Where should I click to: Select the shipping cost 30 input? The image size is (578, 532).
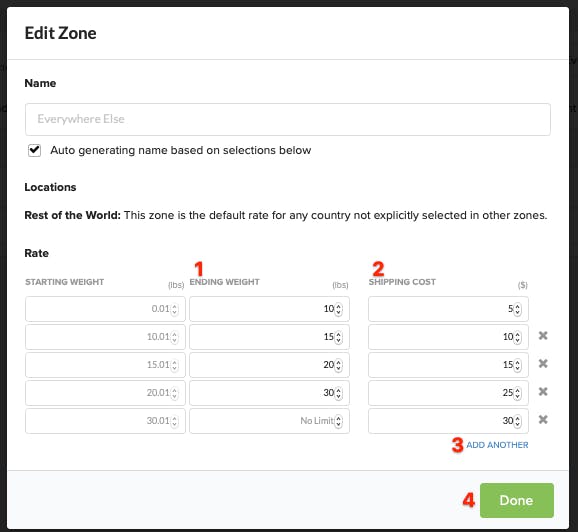448,421
